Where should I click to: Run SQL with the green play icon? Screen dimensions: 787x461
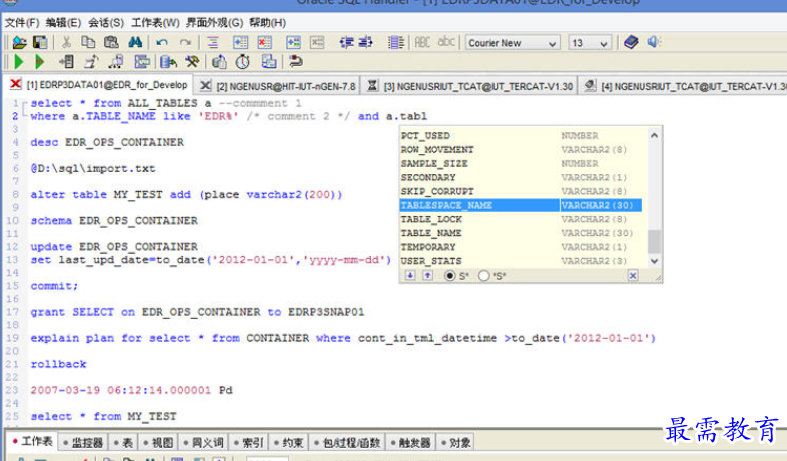coord(19,62)
